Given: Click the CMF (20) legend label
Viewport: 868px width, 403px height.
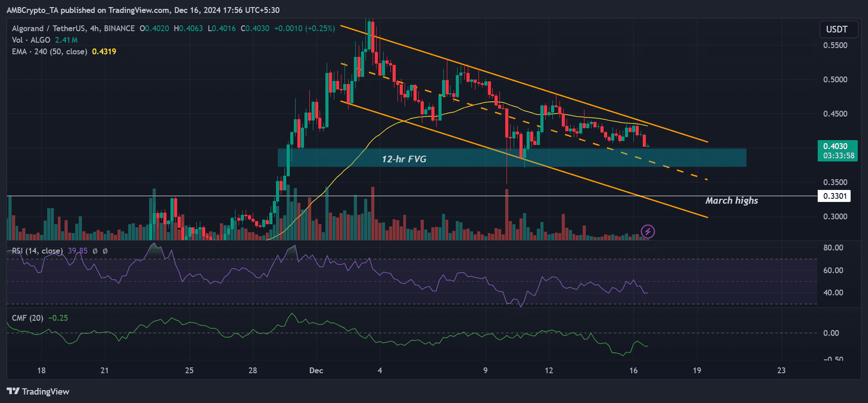Looking at the screenshot, I should [x=28, y=318].
